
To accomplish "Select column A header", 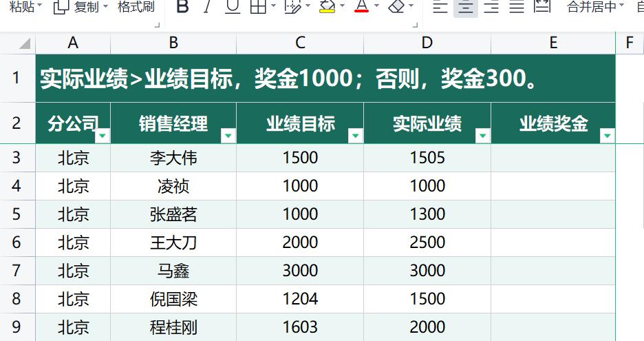I will coord(73,43).
